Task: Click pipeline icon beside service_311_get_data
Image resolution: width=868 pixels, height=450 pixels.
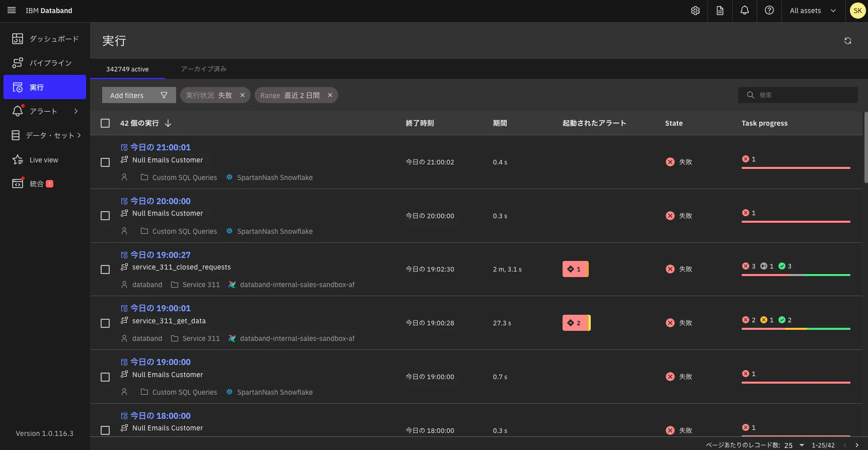Action: [x=124, y=321]
